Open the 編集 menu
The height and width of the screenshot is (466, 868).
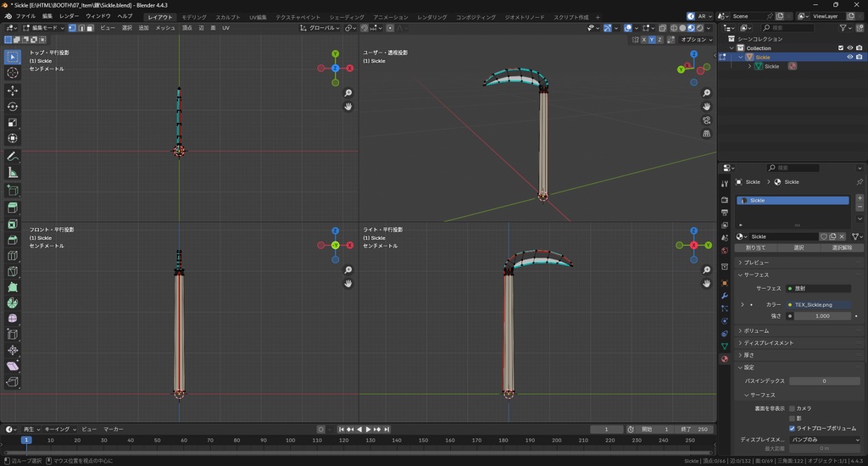coord(47,17)
